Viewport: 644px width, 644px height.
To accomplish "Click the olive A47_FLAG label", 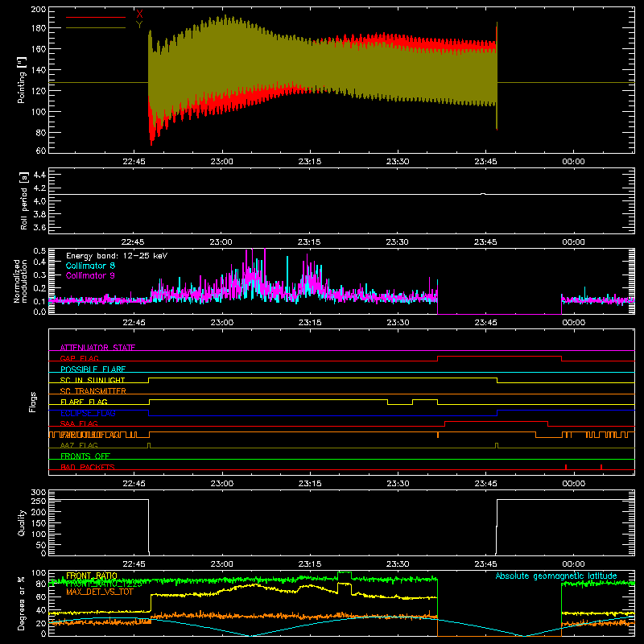I will 79,445.
